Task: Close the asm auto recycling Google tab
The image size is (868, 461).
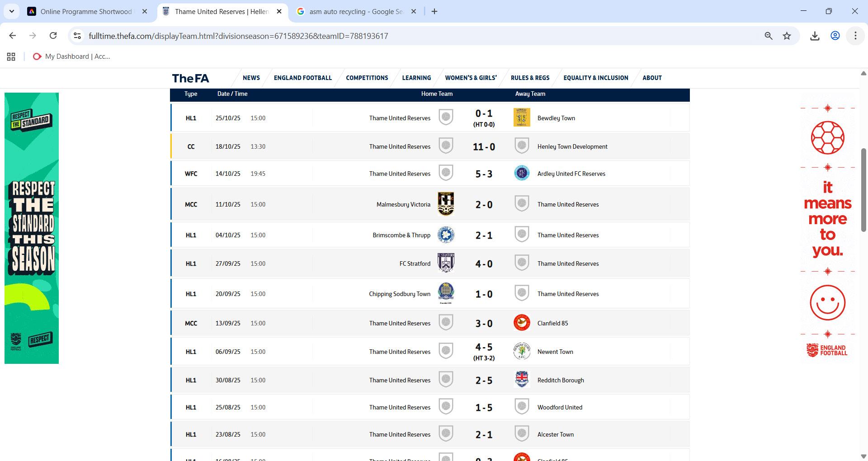Action: [413, 11]
